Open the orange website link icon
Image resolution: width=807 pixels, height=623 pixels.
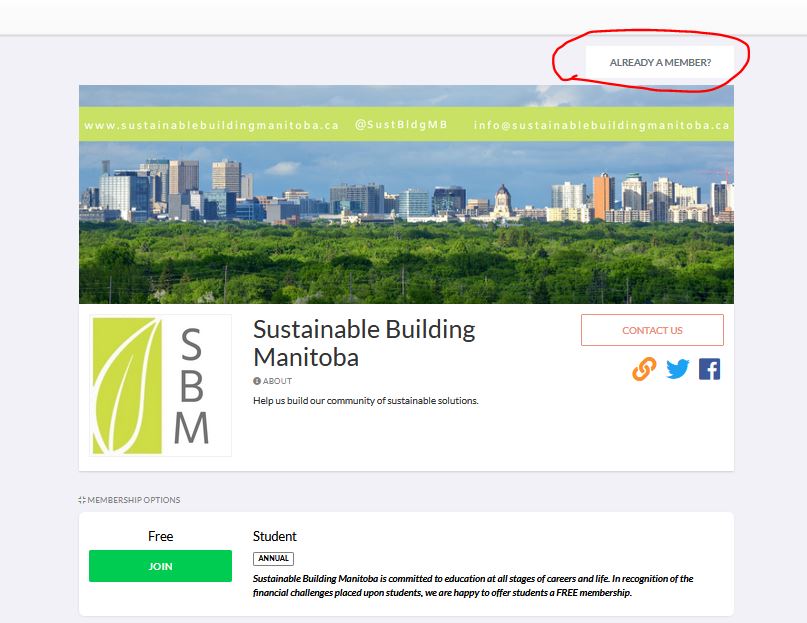pos(644,369)
